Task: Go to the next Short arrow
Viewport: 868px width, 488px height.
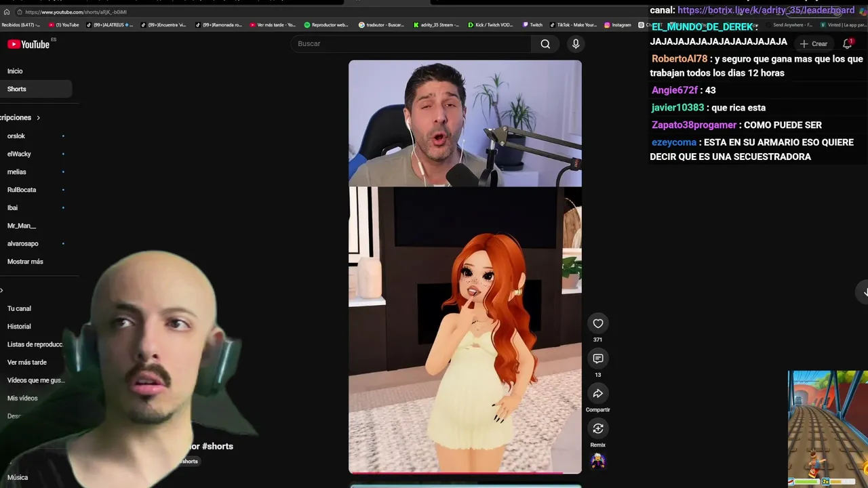Action: coord(864,291)
